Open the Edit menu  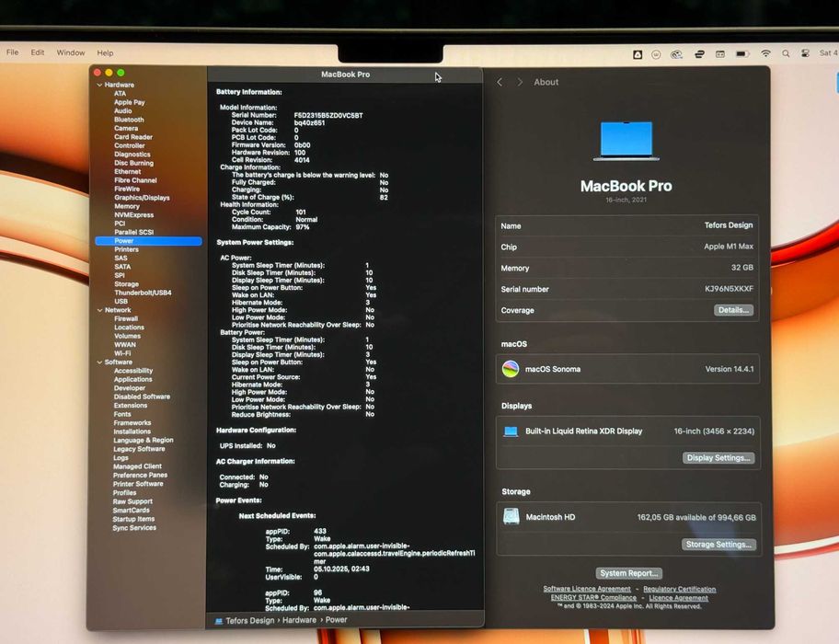tap(38, 52)
